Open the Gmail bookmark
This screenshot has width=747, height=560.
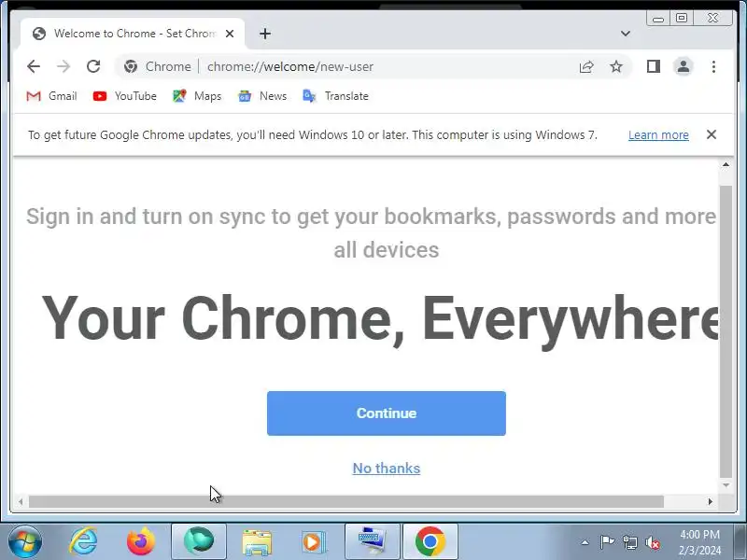[51, 96]
